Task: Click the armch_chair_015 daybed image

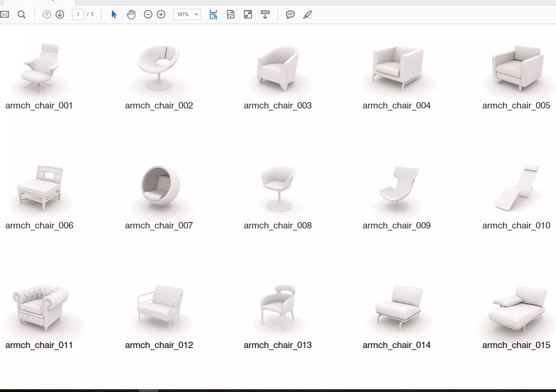Action: click(518, 308)
